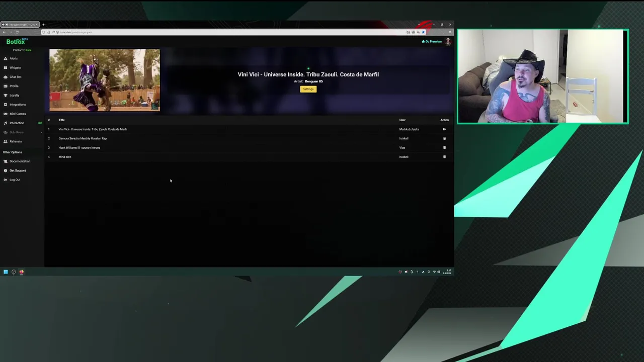Click the 'Vini Vici - Universe Inside' queue row title
This screenshot has width=644, height=362.
pyautogui.click(x=93, y=129)
